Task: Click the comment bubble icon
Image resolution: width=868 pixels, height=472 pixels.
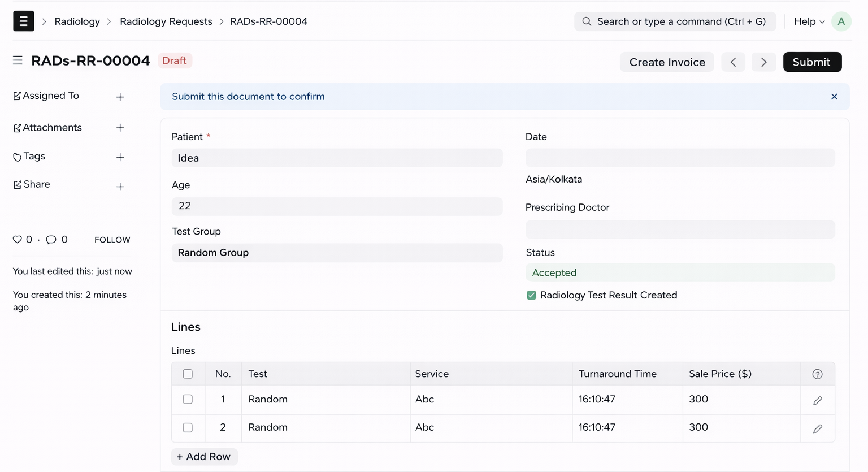Action: point(51,240)
